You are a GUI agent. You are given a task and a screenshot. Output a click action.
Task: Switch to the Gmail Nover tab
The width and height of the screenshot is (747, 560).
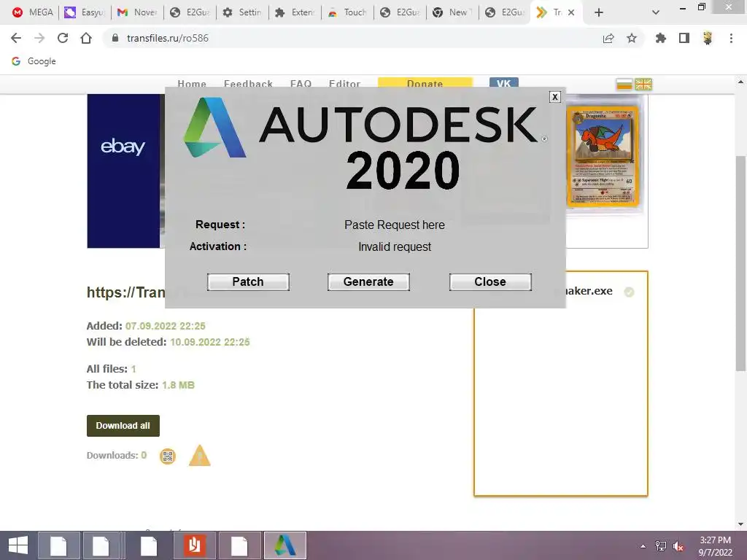(x=137, y=12)
